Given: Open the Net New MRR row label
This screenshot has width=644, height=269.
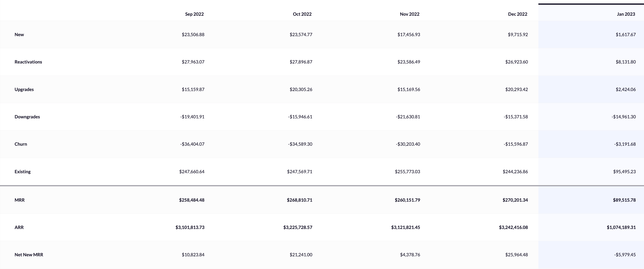Looking at the screenshot, I should click(29, 255).
